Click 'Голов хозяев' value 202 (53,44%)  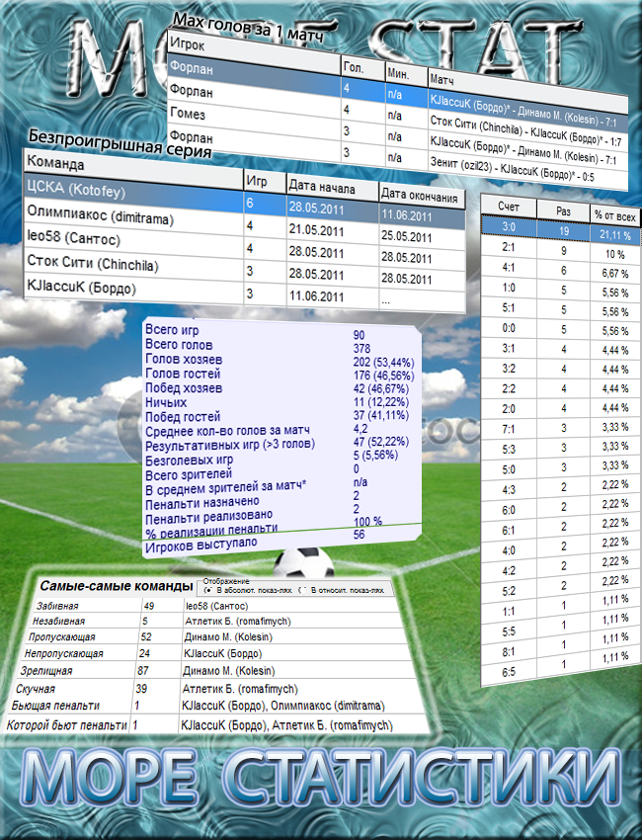point(383,362)
